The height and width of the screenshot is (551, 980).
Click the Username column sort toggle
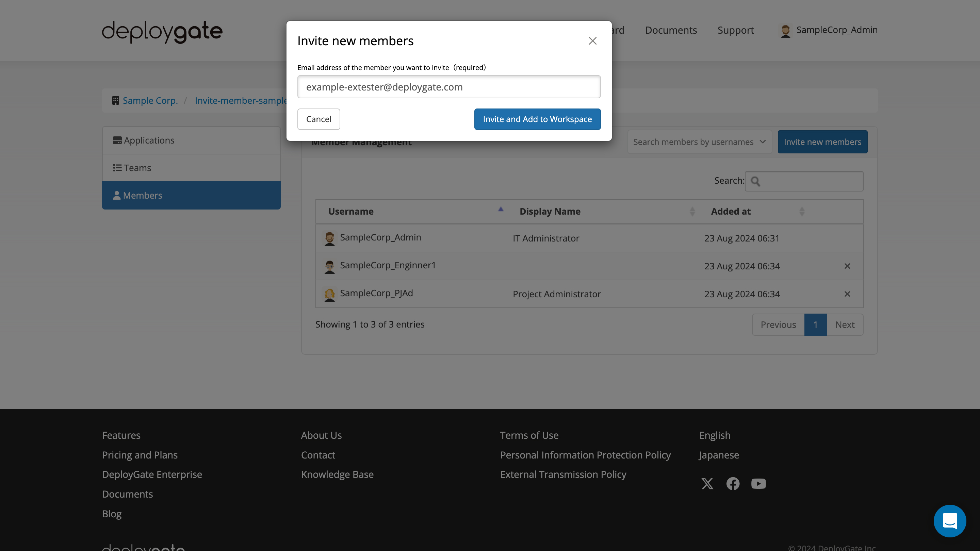500,209
